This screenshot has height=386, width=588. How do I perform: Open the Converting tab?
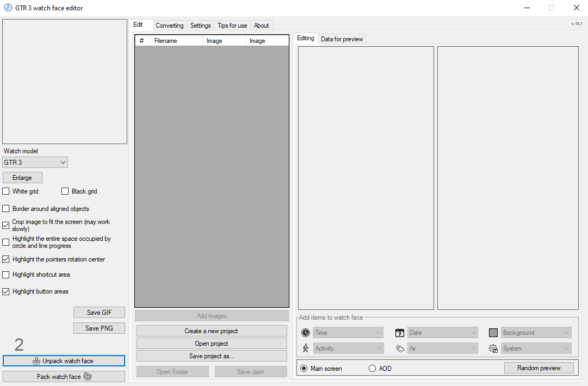click(x=170, y=26)
